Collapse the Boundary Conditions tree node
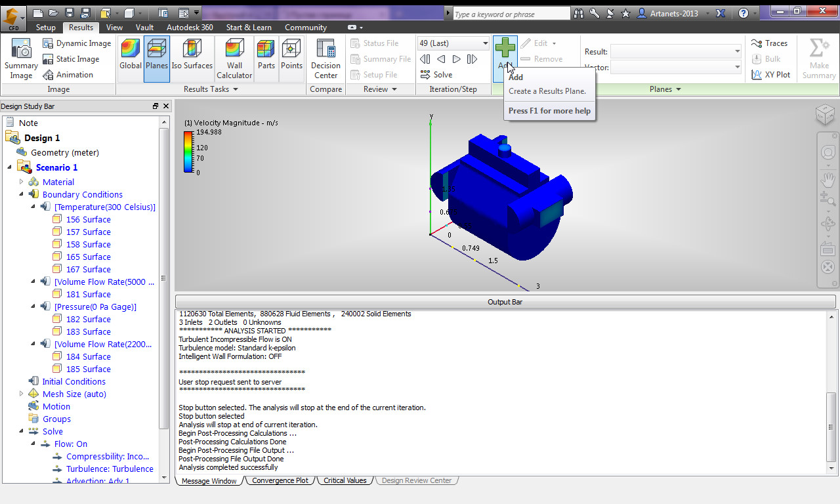This screenshot has height=504, width=840. (21, 194)
